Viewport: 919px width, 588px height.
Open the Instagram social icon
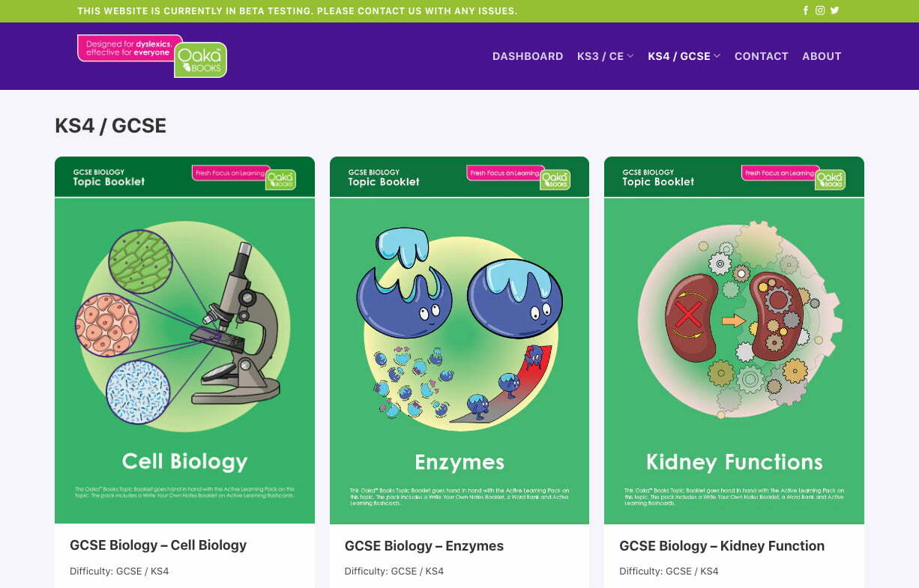pos(820,10)
